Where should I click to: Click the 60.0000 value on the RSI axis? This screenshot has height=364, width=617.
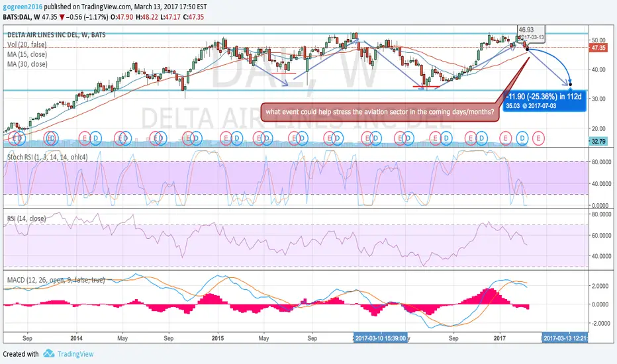(x=601, y=236)
